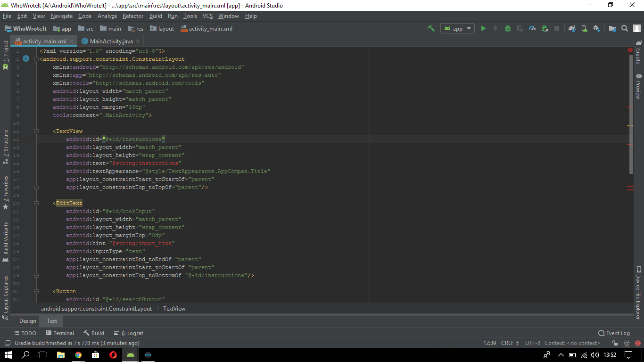Open the app run configuration dropdown

[x=457, y=28]
